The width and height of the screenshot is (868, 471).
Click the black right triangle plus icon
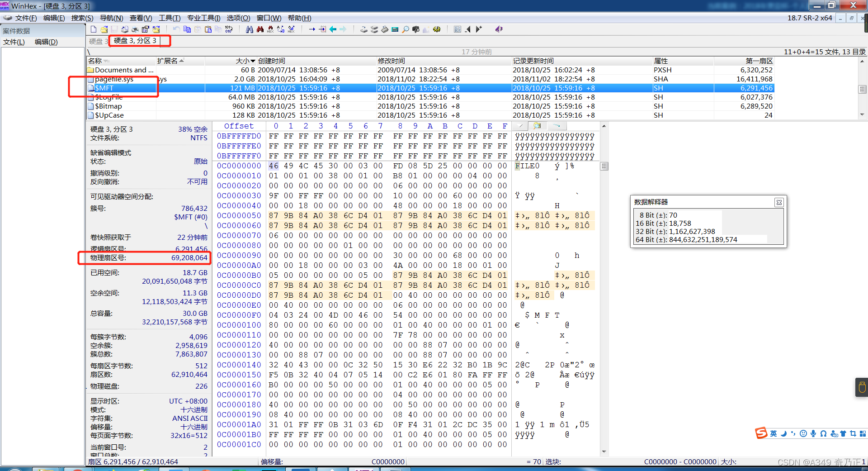click(479, 29)
